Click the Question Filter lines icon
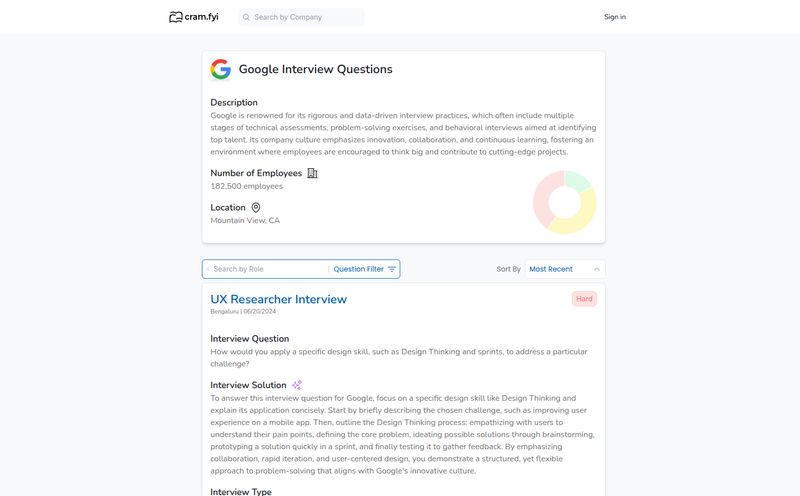The height and width of the screenshot is (496, 800). coord(392,269)
